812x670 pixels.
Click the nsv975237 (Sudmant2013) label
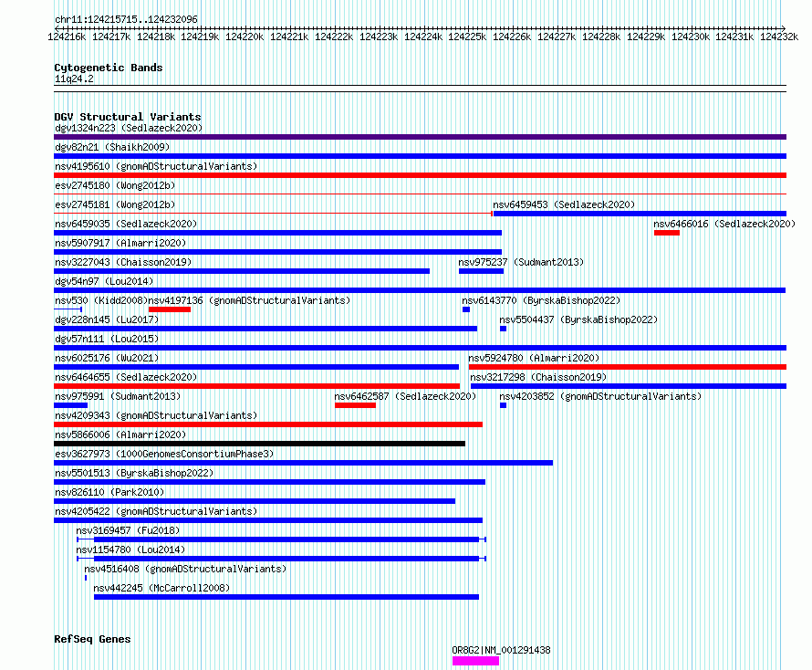click(521, 262)
